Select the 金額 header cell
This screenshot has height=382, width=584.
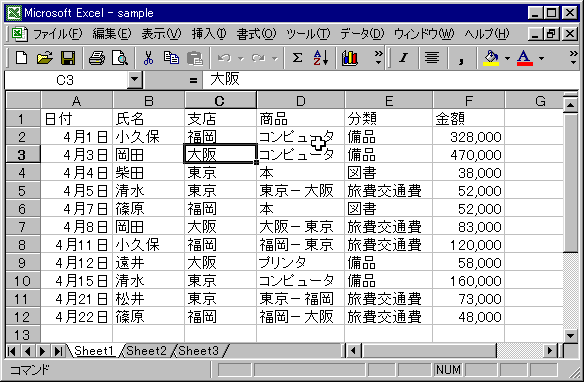click(469, 119)
